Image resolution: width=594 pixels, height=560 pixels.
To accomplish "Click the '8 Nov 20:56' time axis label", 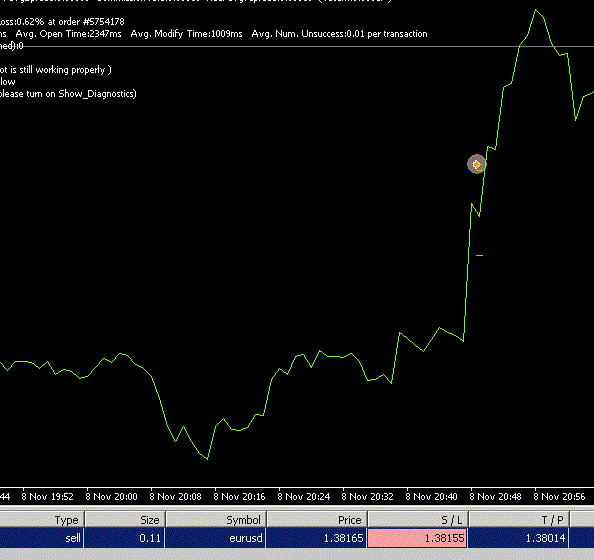I will [x=560, y=496].
